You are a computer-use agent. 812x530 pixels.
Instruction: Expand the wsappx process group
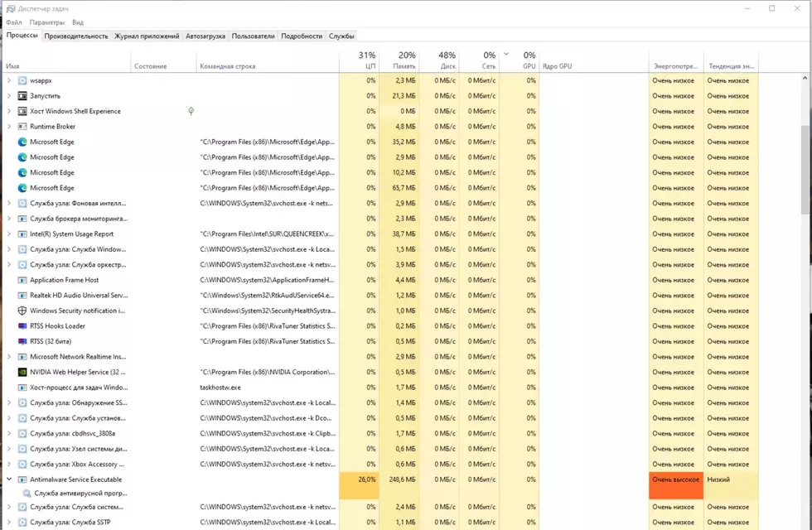point(9,81)
